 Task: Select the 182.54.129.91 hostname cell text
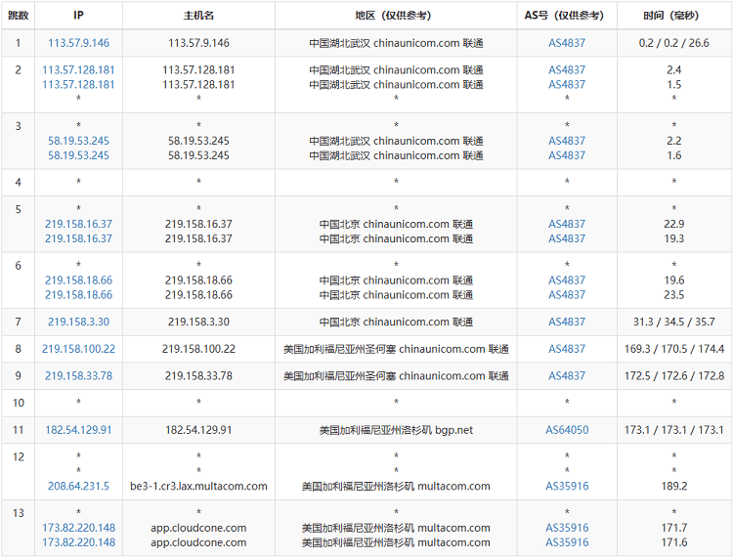(198, 430)
